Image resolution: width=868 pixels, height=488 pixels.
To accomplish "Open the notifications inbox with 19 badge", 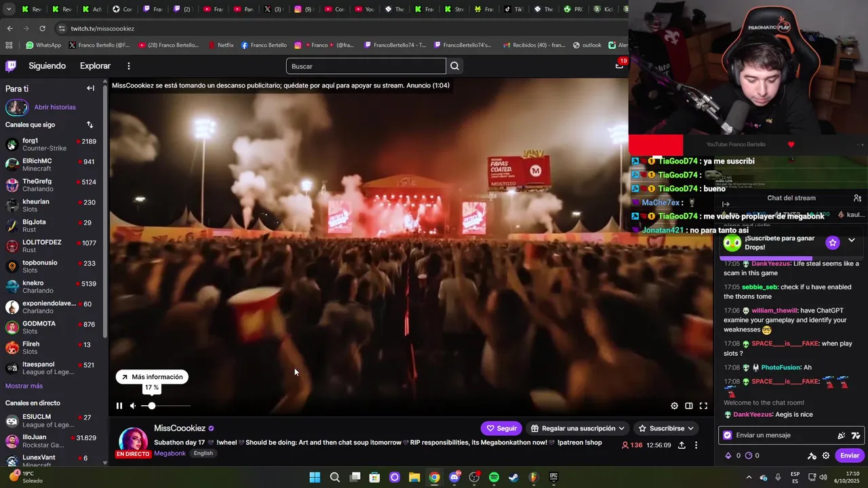I will pyautogui.click(x=619, y=65).
